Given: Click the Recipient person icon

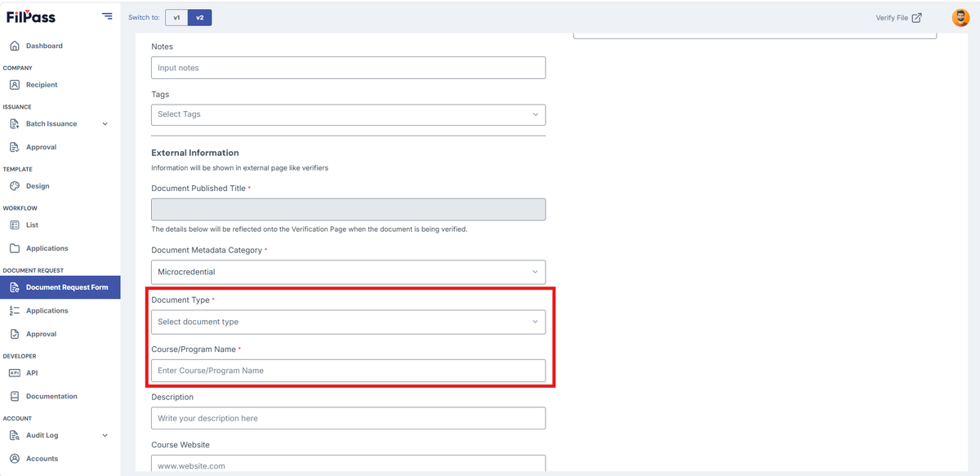Looking at the screenshot, I should click(x=14, y=85).
